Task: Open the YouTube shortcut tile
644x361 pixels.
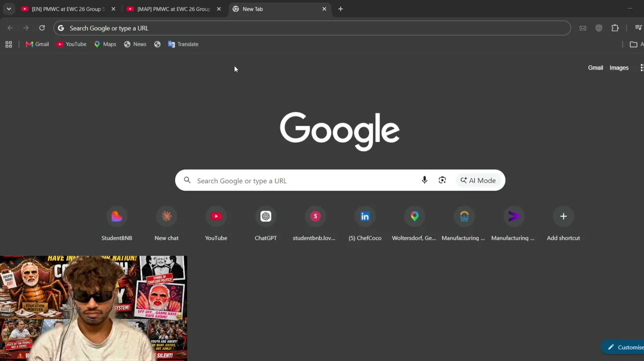Action: [216, 224]
